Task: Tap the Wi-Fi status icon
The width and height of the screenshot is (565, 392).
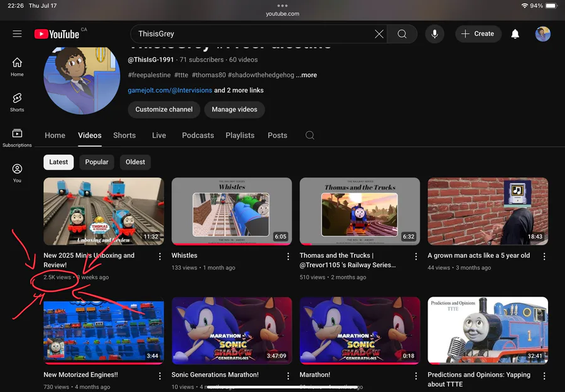Action: pyautogui.click(x=525, y=6)
